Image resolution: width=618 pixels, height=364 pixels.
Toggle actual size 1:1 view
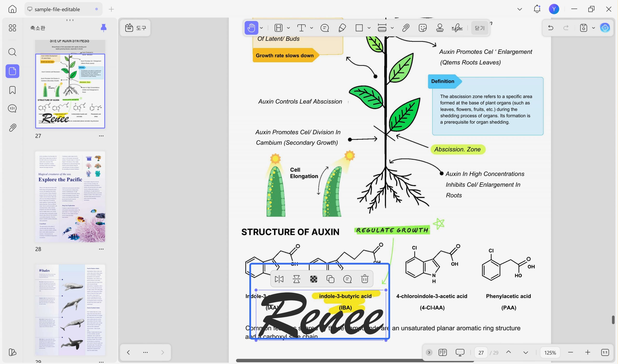(x=605, y=352)
